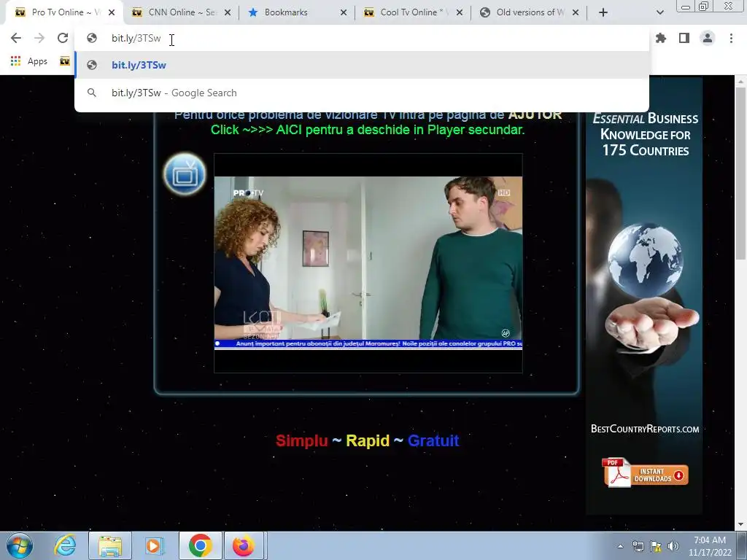Click the TV bookmark icon beside Apps
747x560 pixels.
click(65, 61)
